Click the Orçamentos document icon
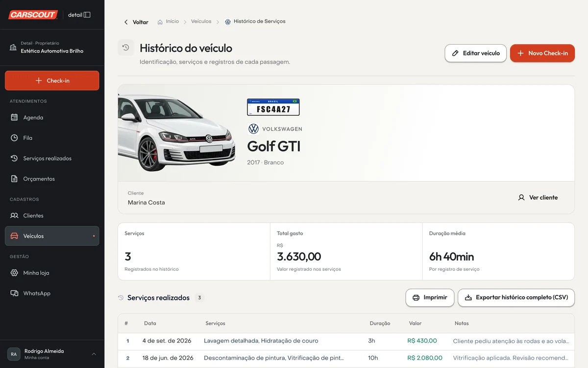Image resolution: width=588 pixels, height=368 pixels. pos(14,179)
